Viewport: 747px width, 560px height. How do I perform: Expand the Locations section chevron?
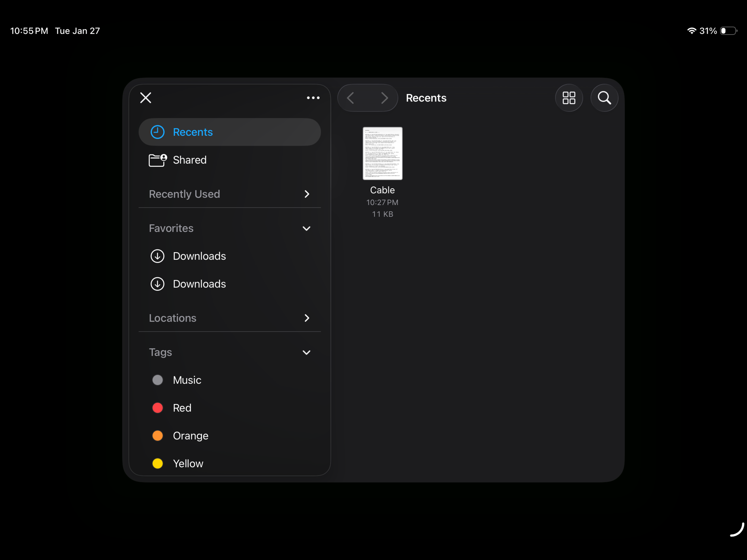pyautogui.click(x=307, y=318)
